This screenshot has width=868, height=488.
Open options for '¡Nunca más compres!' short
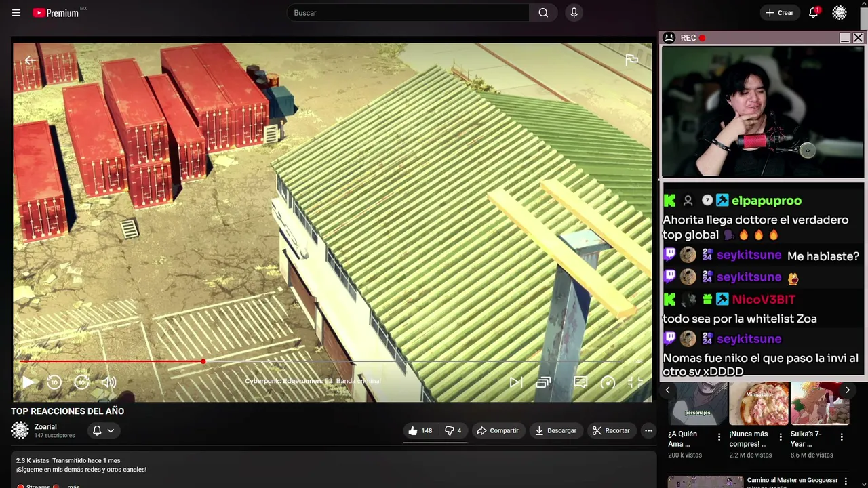click(781, 437)
